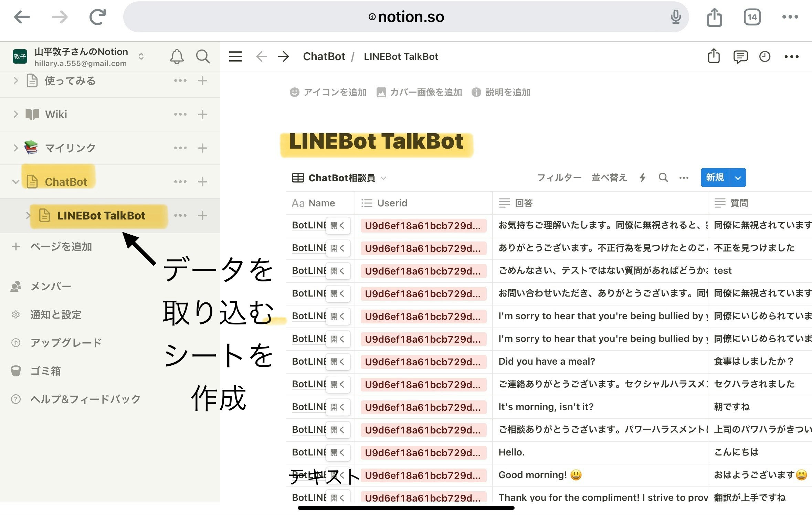Open dropdown arrow beside 新規 button
Viewport: 812px width, 515px height.
(738, 178)
